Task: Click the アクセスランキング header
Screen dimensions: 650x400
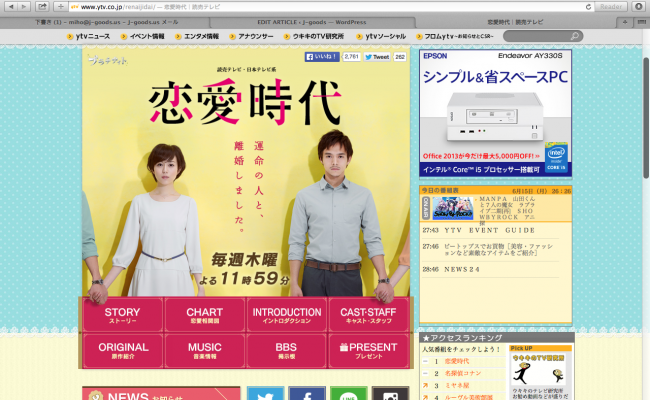Action: (497, 338)
